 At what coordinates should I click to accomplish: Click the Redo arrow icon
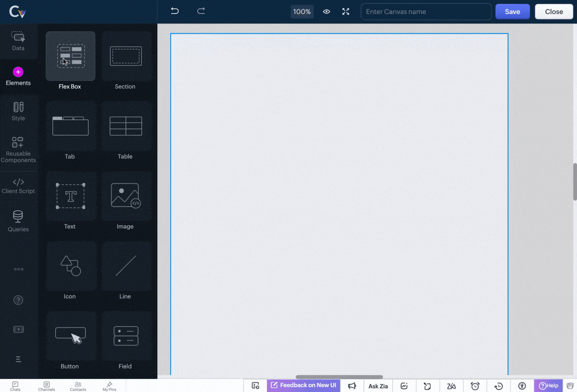click(201, 11)
